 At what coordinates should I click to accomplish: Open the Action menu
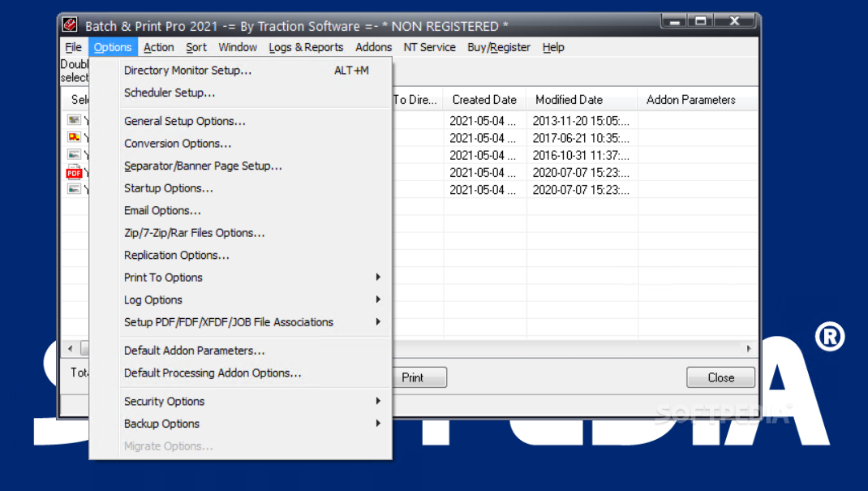158,47
